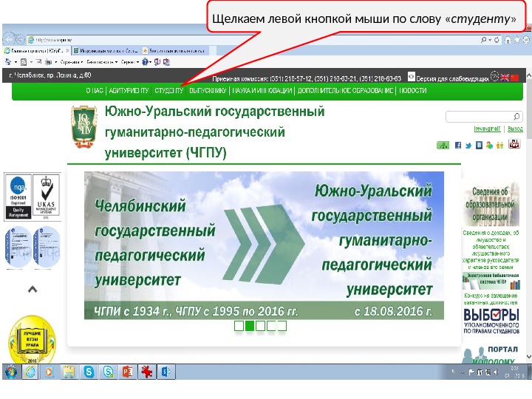The image size is (532, 399).
Task: Click the NQA ISO 9001 badge
Action: pos(18,197)
